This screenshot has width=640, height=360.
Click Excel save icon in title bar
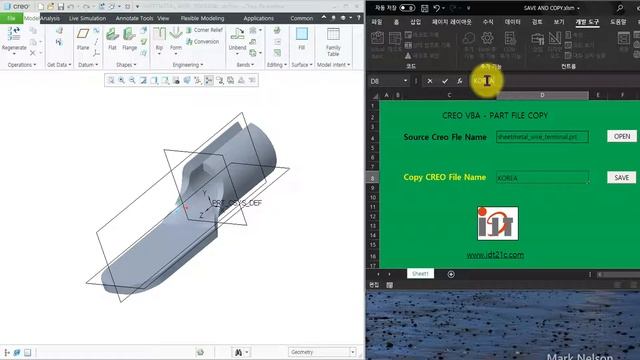coord(424,8)
